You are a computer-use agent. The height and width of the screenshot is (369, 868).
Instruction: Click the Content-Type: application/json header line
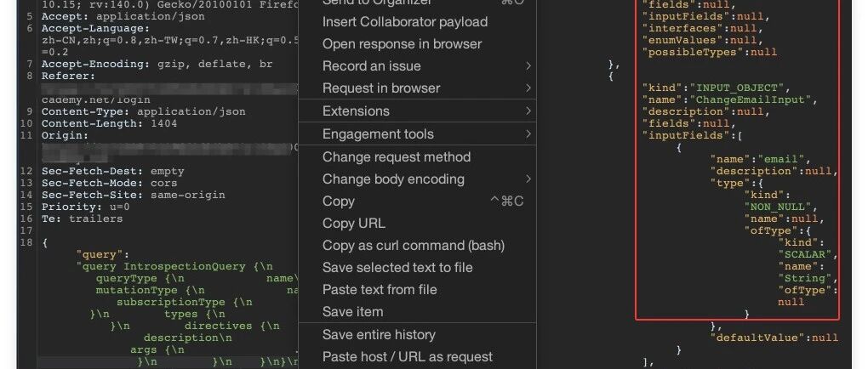tap(143, 111)
